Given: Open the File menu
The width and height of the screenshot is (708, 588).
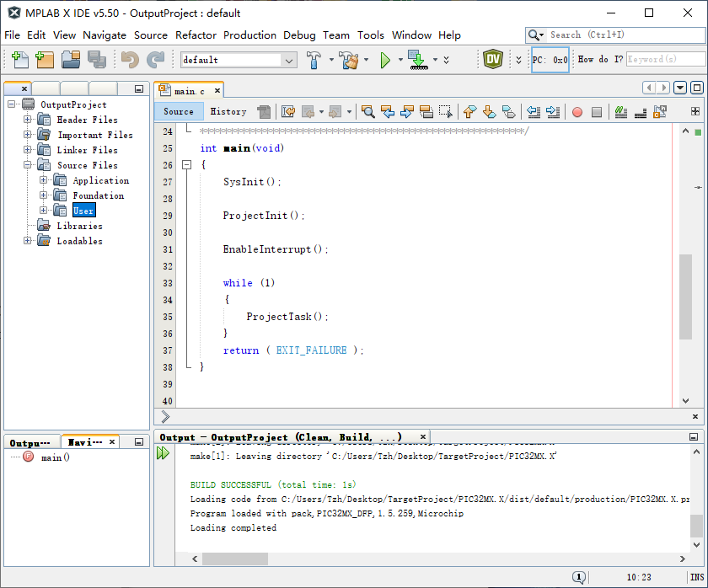Looking at the screenshot, I should (12, 35).
